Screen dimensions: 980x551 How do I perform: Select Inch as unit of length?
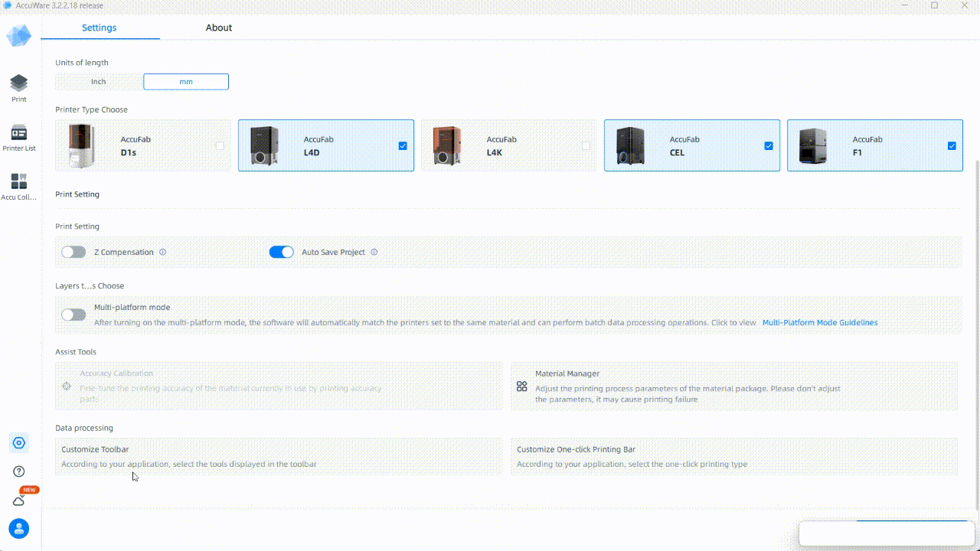coord(99,81)
